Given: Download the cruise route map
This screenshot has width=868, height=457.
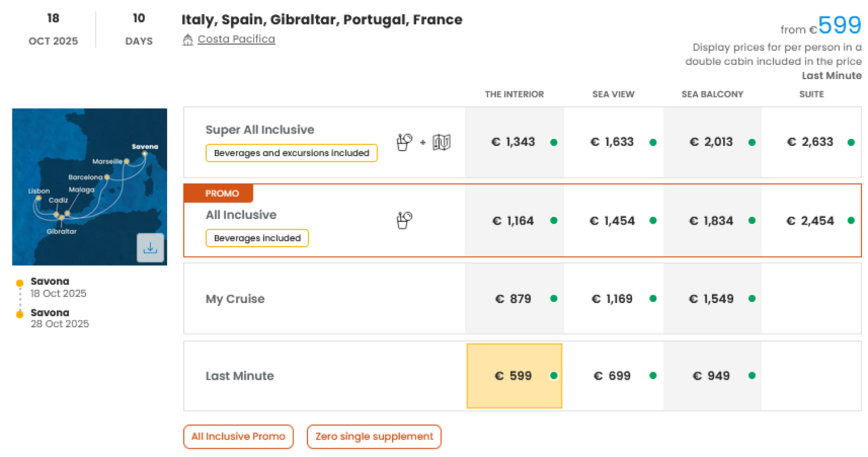Looking at the screenshot, I should [x=150, y=248].
